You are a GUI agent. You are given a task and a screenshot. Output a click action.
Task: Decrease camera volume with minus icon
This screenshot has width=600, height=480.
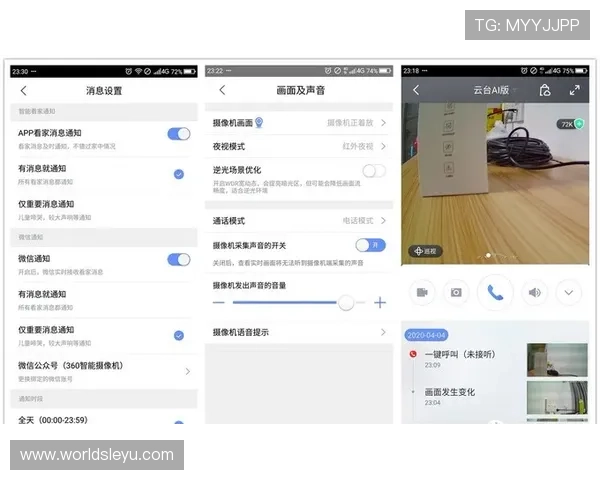pyautogui.click(x=218, y=302)
